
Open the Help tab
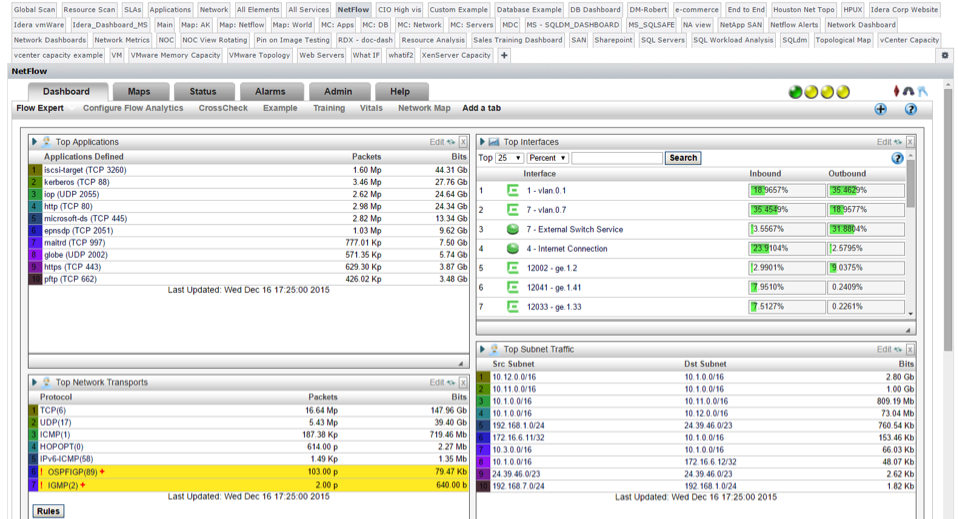[x=400, y=92]
